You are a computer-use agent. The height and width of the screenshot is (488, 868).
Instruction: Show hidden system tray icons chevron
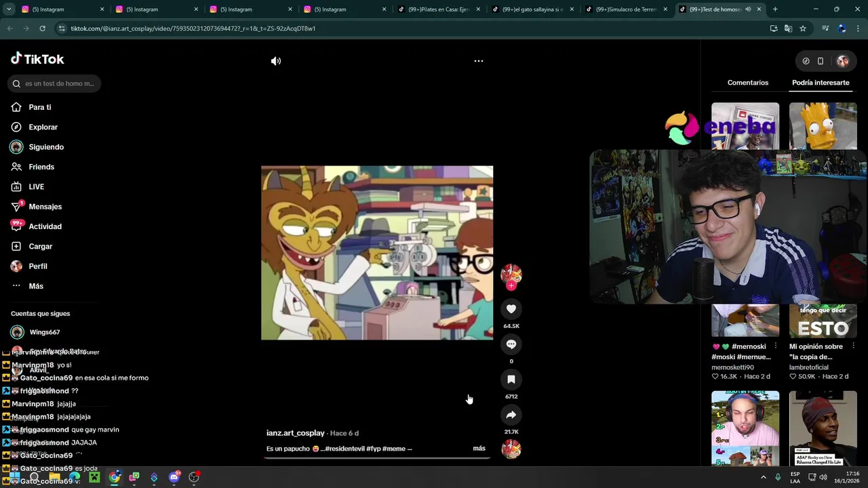pyautogui.click(x=763, y=477)
